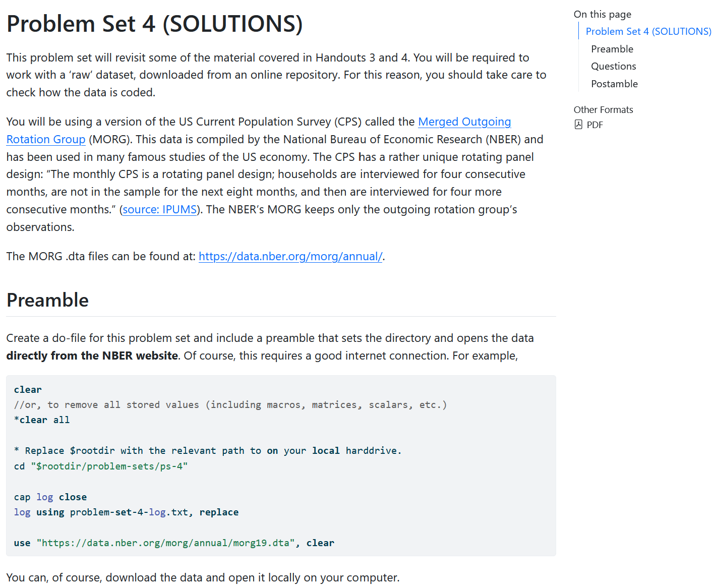
Task: Open the data.nber.org/morg/annual URL link in paragraph
Action: [x=290, y=257]
